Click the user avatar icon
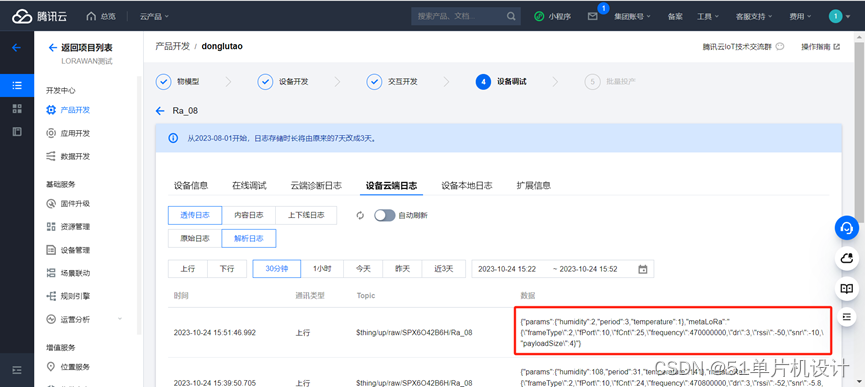865x387 pixels. click(835, 17)
